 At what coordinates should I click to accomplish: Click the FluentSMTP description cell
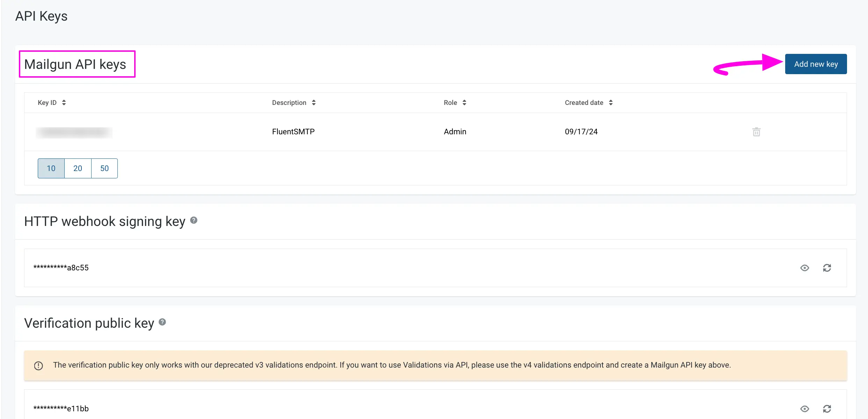[x=293, y=132]
